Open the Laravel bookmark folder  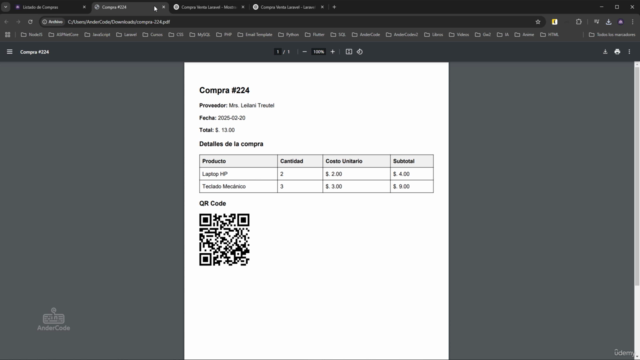tap(127, 35)
